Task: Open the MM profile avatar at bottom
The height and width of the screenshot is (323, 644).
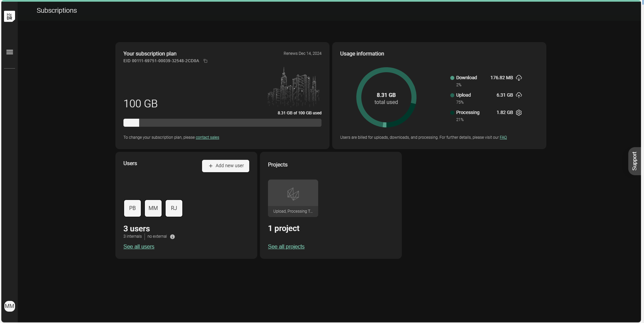Action: [x=10, y=306]
